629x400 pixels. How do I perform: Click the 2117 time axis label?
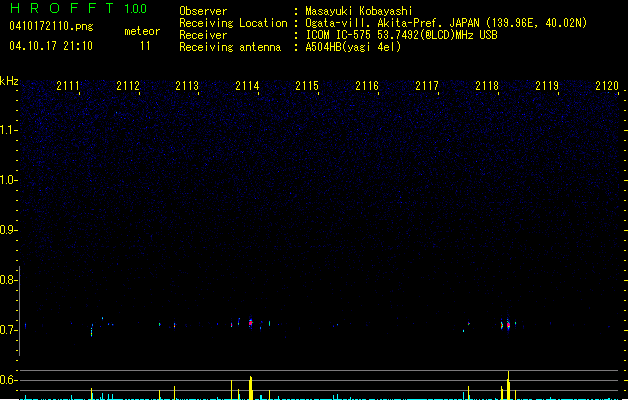[x=427, y=85]
